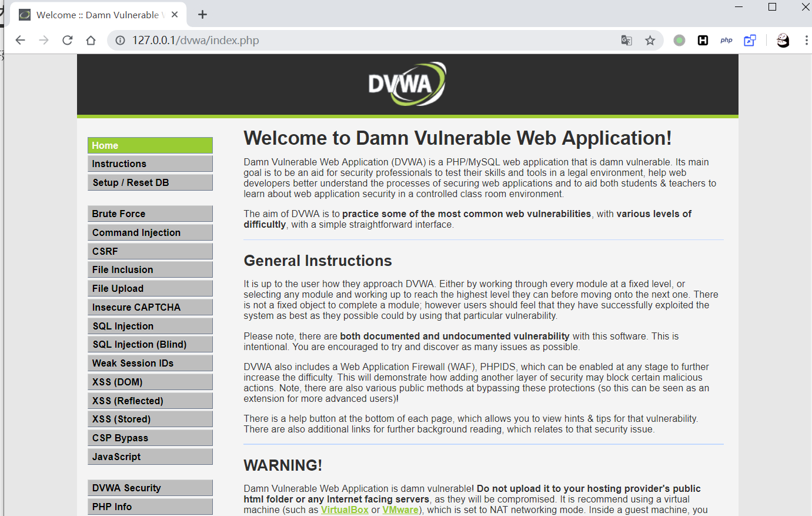Viewport: 812px width, 516px height.
Task: Reload the DVWA page
Action: pyautogui.click(x=68, y=40)
